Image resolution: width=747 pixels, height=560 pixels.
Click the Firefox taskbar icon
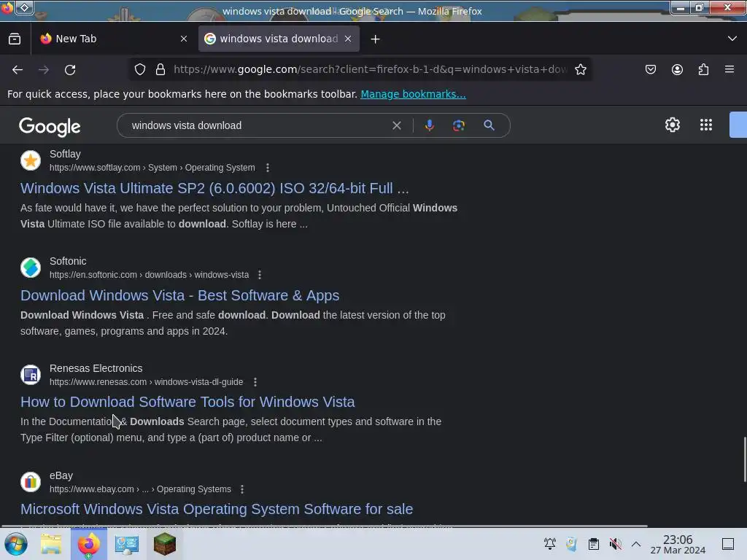88,544
